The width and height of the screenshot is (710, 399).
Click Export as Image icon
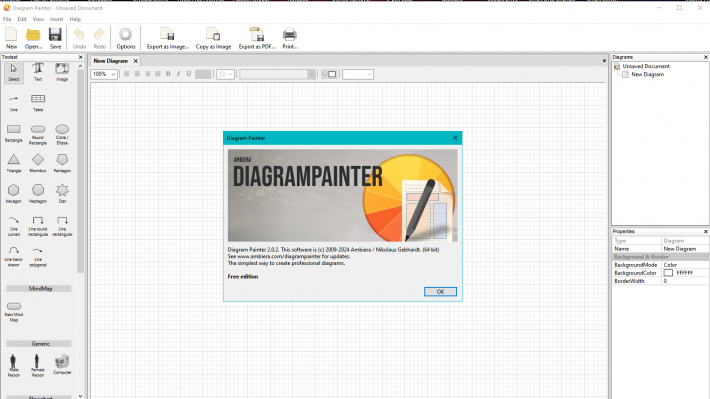pyautogui.click(x=167, y=38)
